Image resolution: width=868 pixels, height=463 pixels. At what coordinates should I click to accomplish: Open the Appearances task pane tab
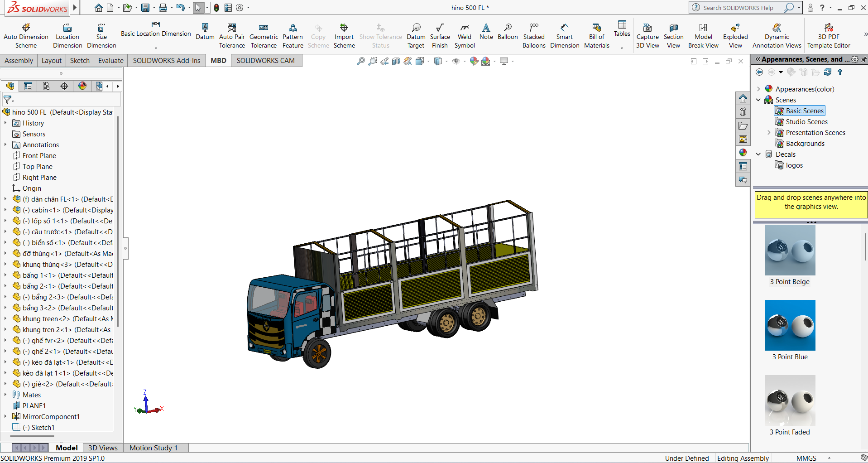point(743,153)
